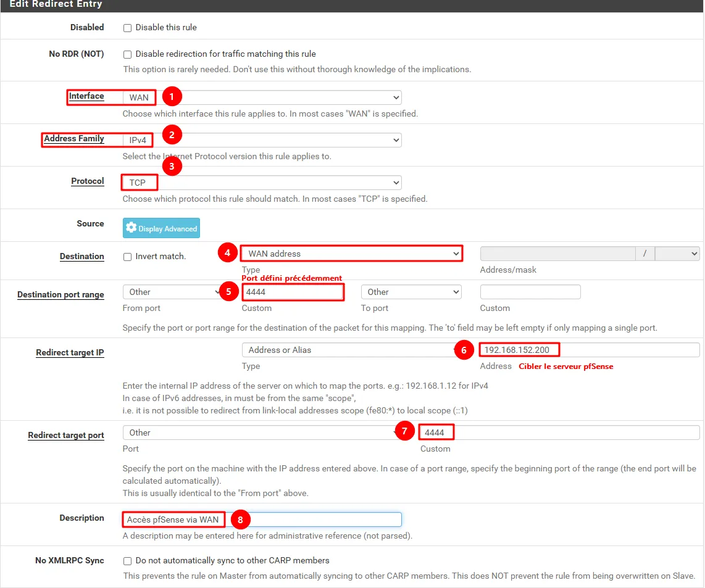Click the Interface label link
705x588 pixels.
click(x=86, y=96)
